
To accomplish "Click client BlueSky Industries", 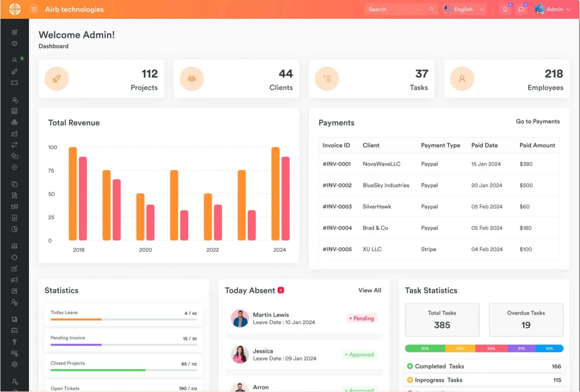I will click(386, 185).
